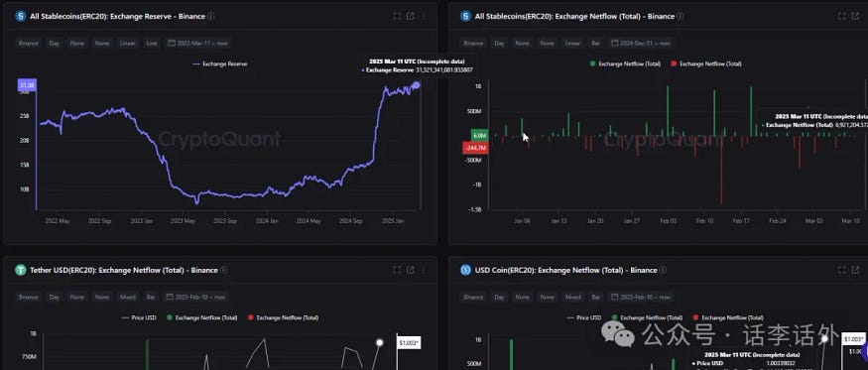This screenshot has width=868, height=370.
Task: Click white price data point in Tether USD chart
Action: 380,343
